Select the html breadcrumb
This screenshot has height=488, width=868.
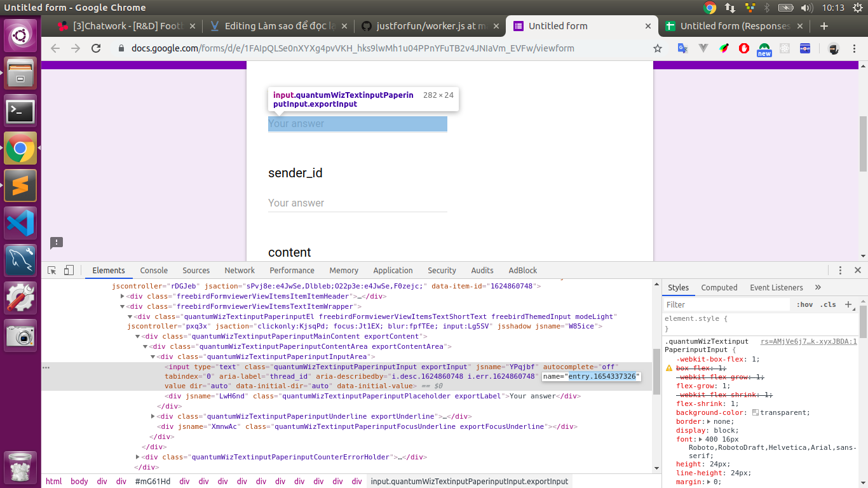point(54,481)
